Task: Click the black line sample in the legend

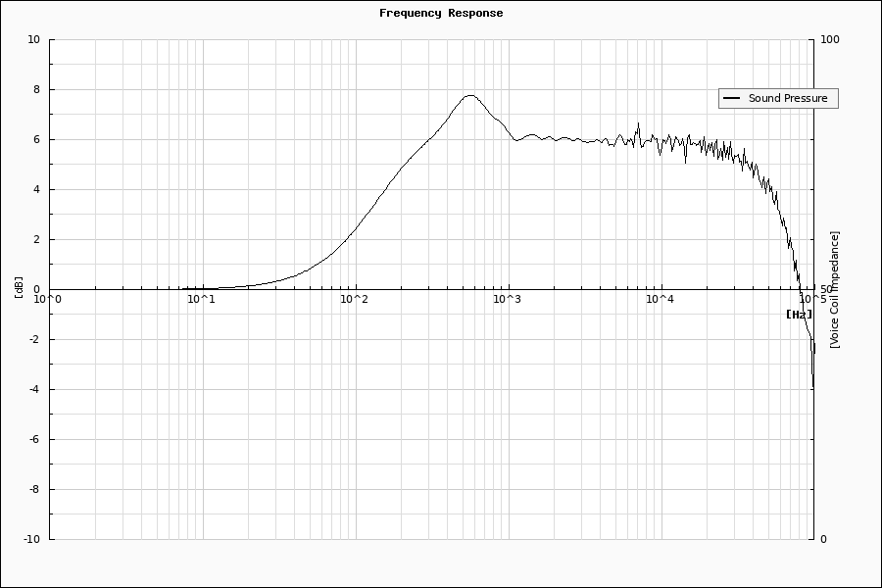Action: [731, 98]
